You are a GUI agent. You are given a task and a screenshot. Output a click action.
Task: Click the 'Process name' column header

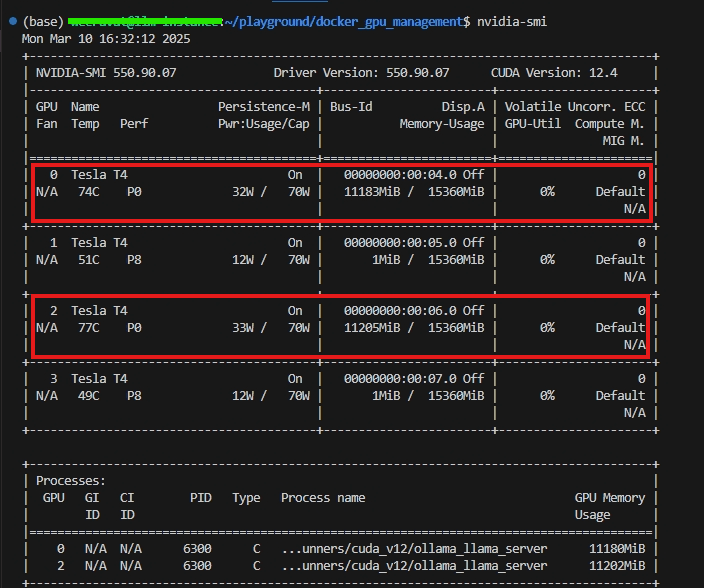tap(323, 498)
